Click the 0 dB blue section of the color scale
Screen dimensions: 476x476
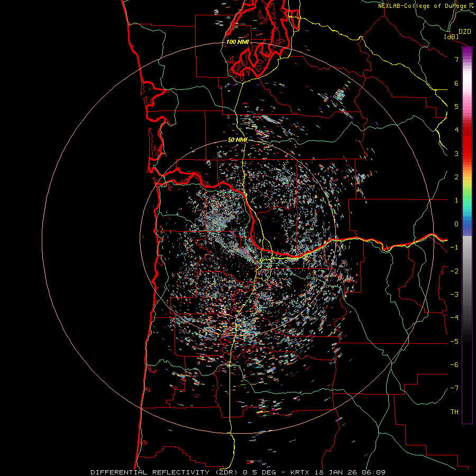point(467,224)
